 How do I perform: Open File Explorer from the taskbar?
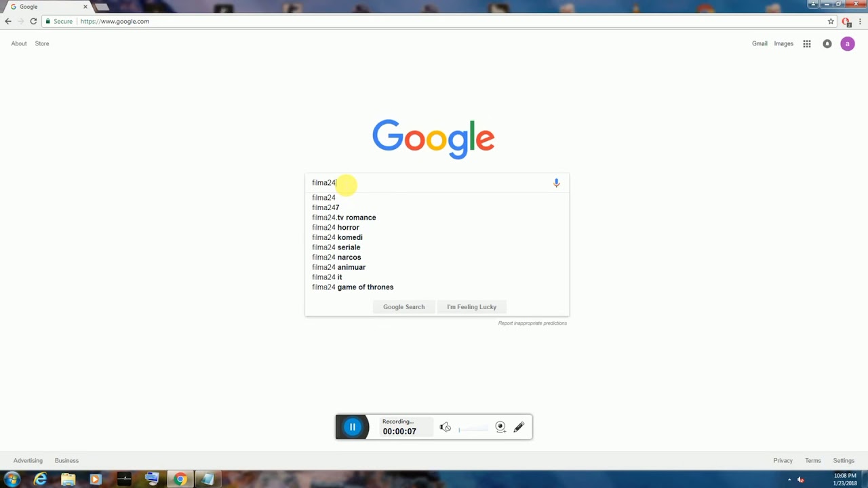(68, 479)
